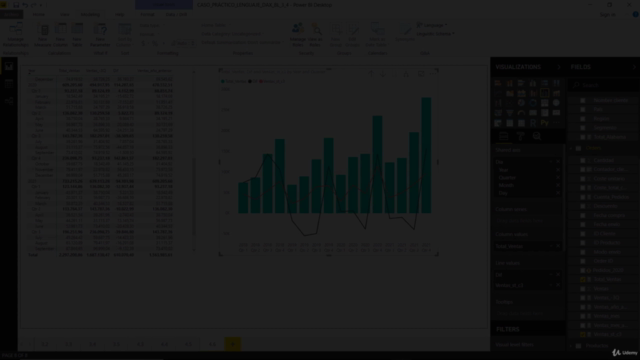Open More options ellipsis on the chart
This screenshot has height=360, width=640.
pyautogui.click(x=433, y=74)
